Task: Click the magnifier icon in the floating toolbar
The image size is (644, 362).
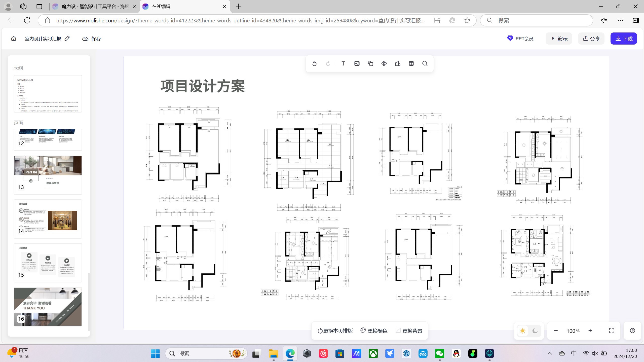Action: click(x=425, y=64)
